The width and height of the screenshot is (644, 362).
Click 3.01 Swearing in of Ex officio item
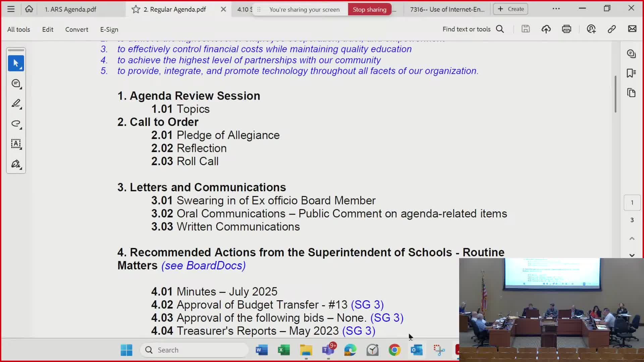coord(263,200)
